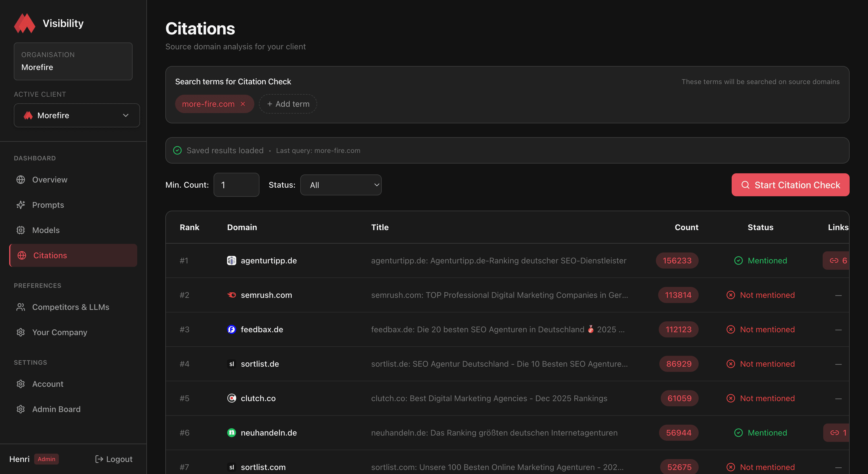Click the agenturtipp.de favicon in the table
Screen dimensions: 868x474
[231, 261]
